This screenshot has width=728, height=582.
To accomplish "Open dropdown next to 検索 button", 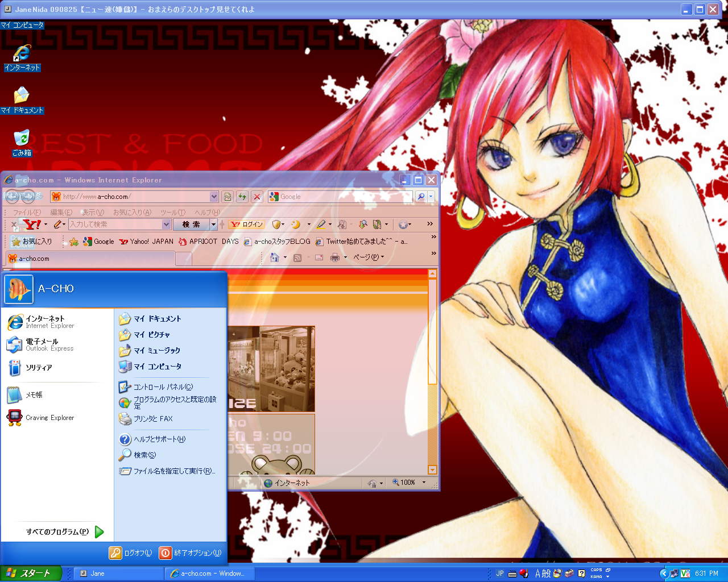I will click(x=214, y=225).
